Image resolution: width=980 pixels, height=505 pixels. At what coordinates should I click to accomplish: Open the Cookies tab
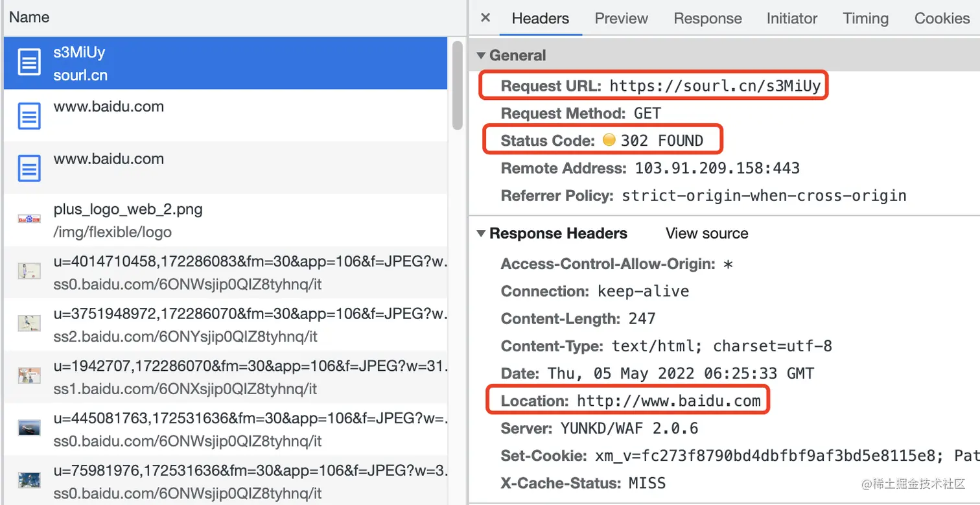942,19
